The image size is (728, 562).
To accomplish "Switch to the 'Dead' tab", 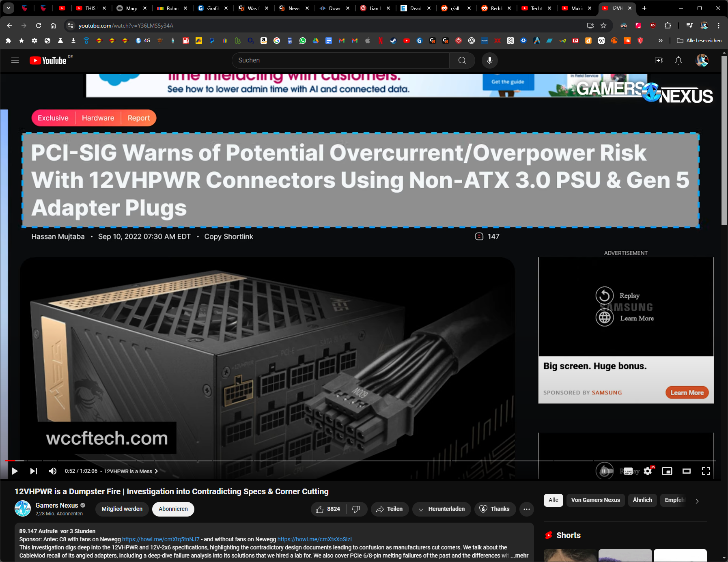I will [x=416, y=8].
